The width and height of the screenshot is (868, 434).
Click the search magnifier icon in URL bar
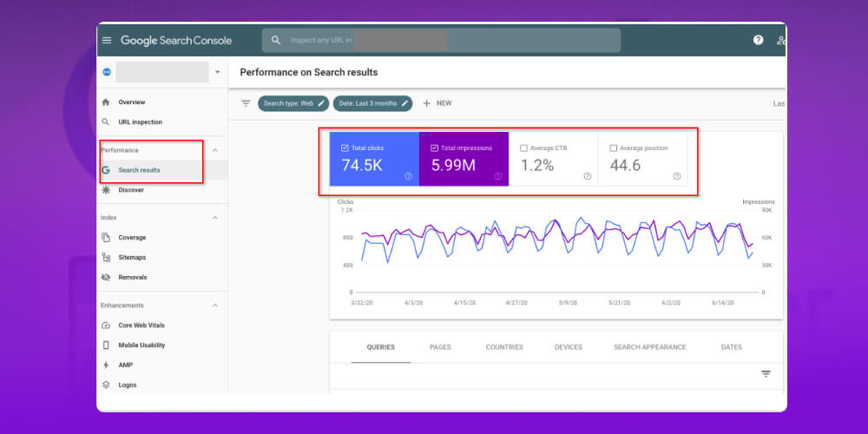[x=276, y=41]
